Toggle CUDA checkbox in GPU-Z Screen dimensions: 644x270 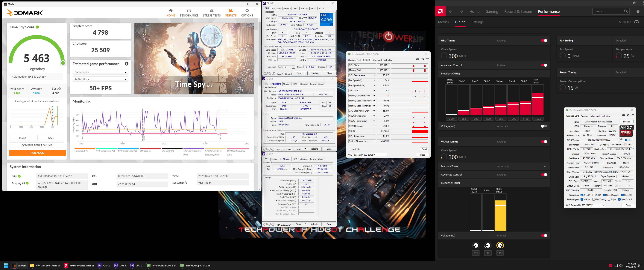[593, 195]
